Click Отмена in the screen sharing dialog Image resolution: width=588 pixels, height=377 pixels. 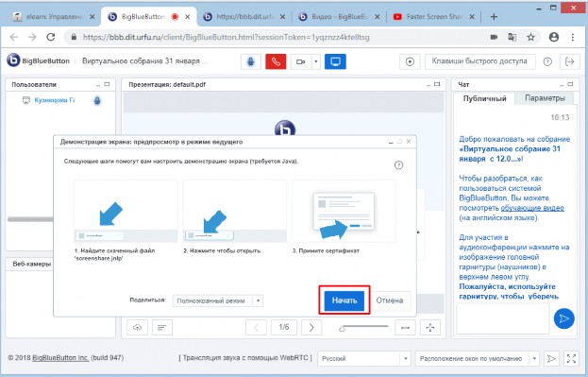pos(390,300)
